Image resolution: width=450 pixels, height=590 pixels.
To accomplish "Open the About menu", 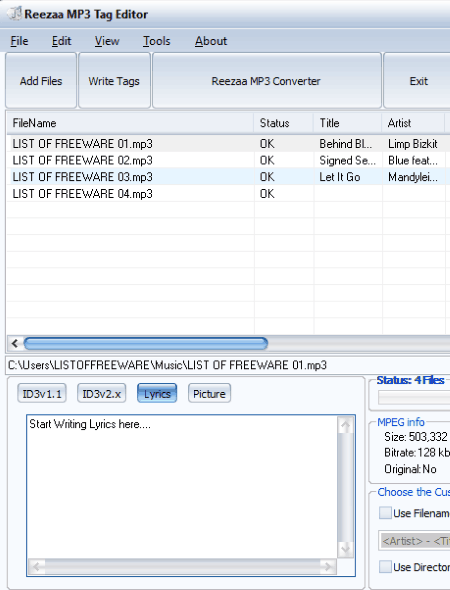I will coord(211,41).
